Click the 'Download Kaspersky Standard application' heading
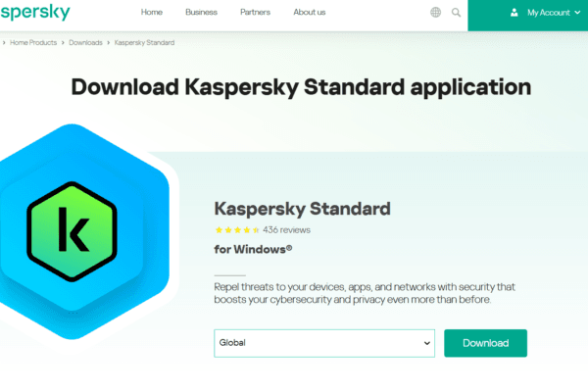The width and height of the screenshot is (588, 392). (x=301, y=87)
